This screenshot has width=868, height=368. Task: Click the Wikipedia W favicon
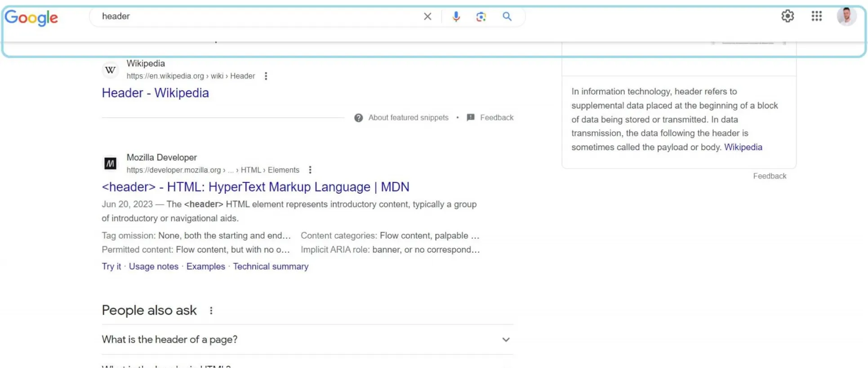click(110, 70)
